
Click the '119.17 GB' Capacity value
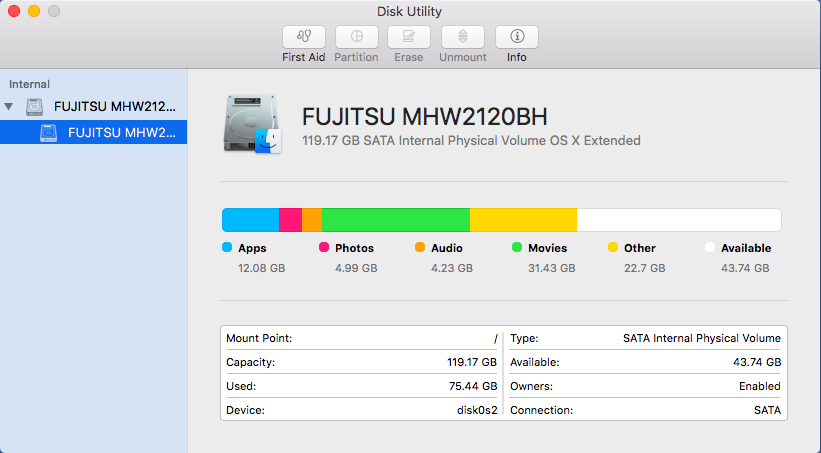[x=472, y=362]
